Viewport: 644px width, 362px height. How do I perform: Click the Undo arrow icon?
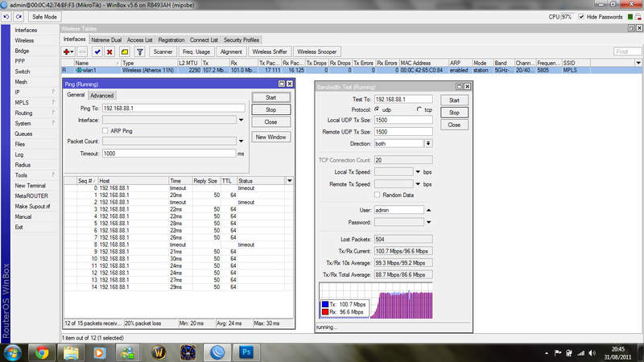6,16
